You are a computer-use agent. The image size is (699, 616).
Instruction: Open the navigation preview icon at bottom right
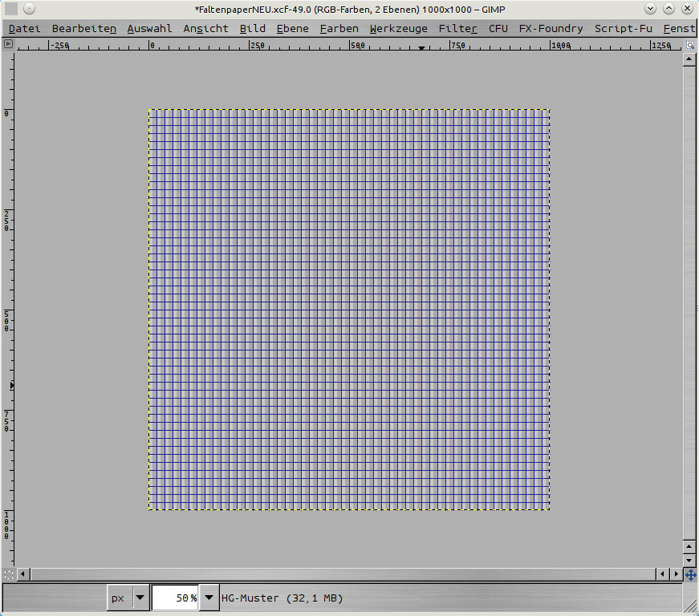pos(689,574)
